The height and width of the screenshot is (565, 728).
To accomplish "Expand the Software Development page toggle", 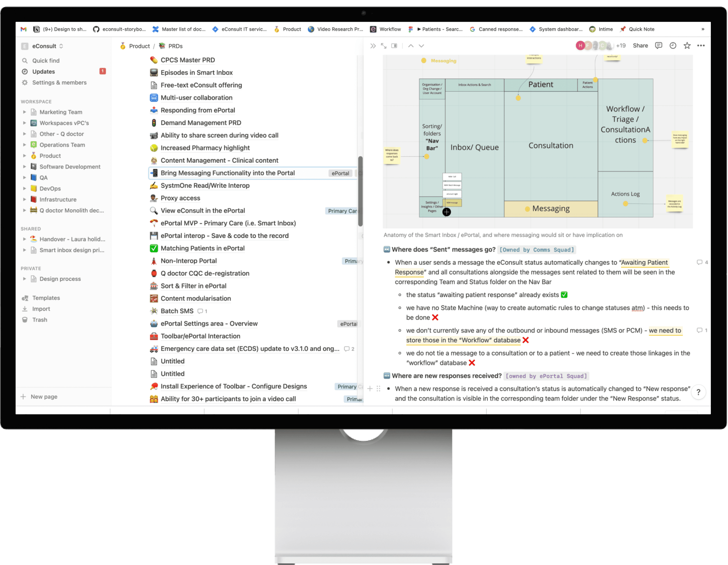I will 24,167.
